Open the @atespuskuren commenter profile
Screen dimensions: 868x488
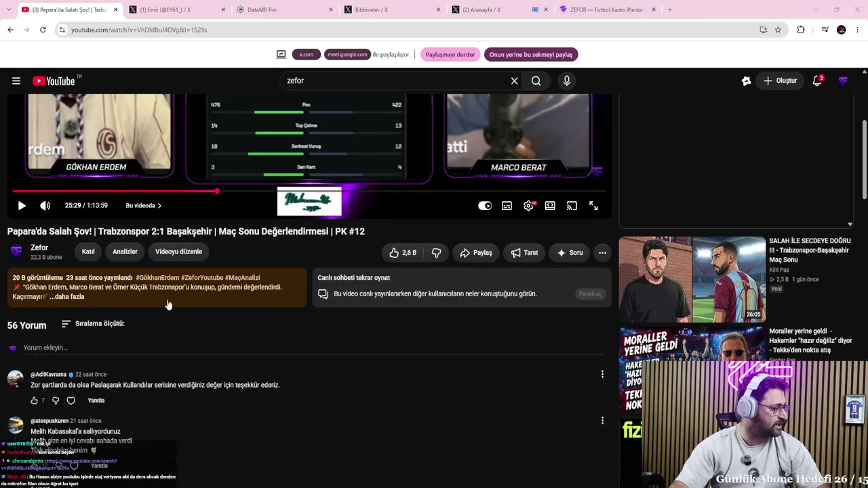pyautogui.click(x=50, y=421)
